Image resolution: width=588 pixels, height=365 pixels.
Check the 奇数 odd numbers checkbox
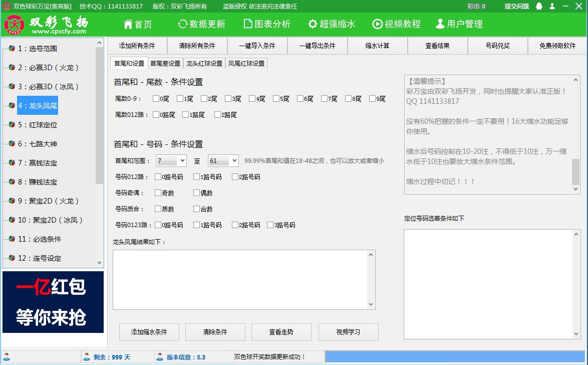tap(157, 193)
